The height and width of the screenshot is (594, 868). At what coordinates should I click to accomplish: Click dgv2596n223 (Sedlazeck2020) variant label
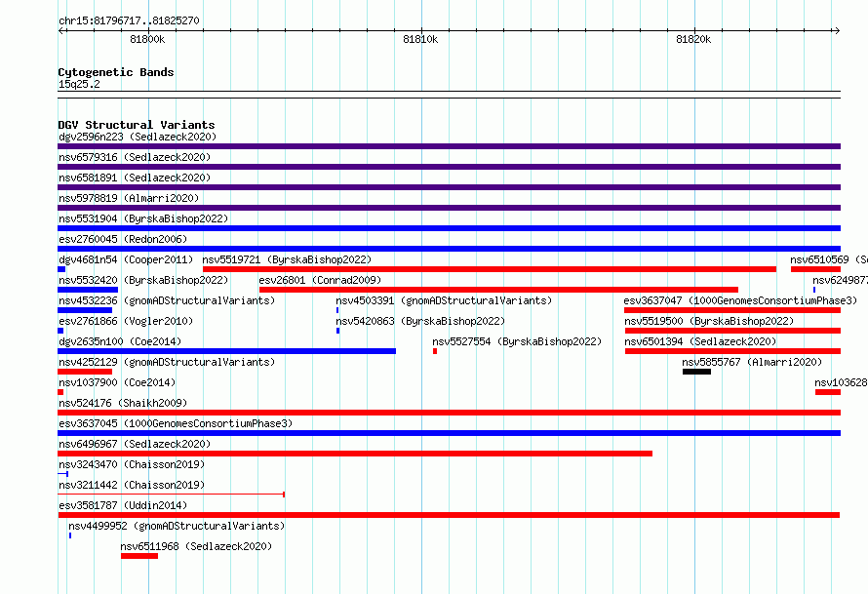138,137
